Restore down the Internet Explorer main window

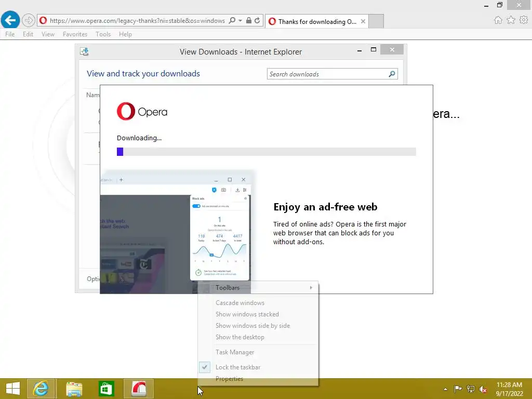tap(500, 5)
